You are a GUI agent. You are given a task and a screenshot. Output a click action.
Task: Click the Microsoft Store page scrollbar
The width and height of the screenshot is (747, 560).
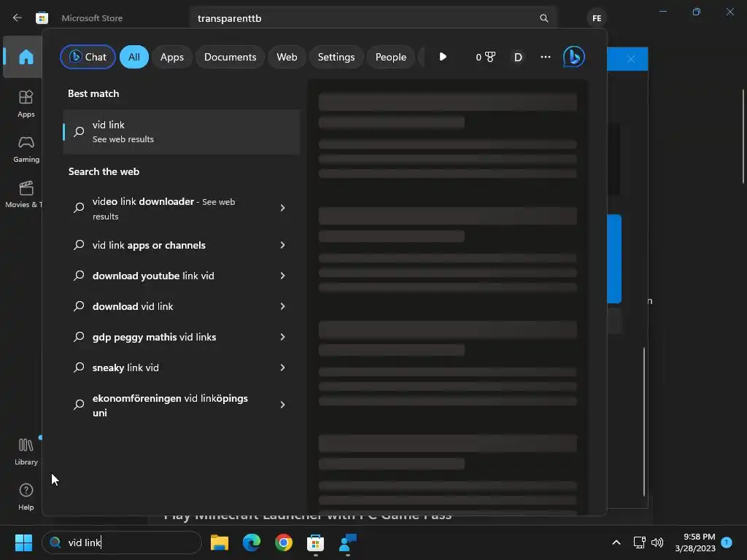pos(743,136)
